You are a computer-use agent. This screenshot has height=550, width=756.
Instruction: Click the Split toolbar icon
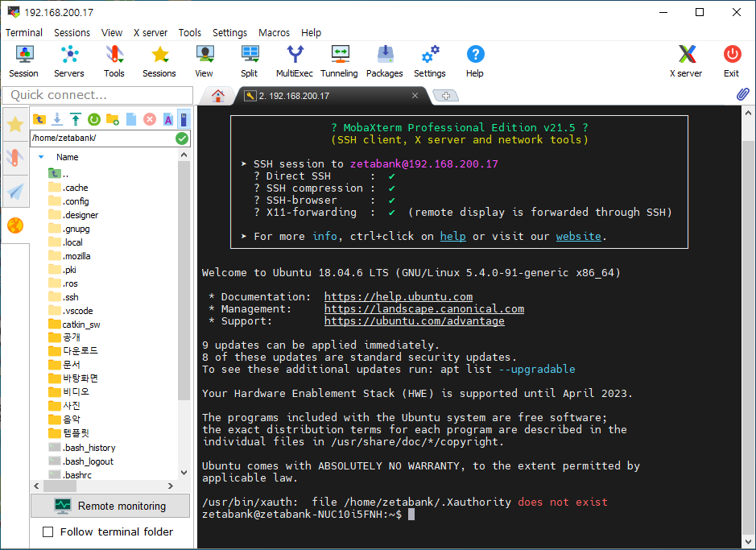[250, 61]
